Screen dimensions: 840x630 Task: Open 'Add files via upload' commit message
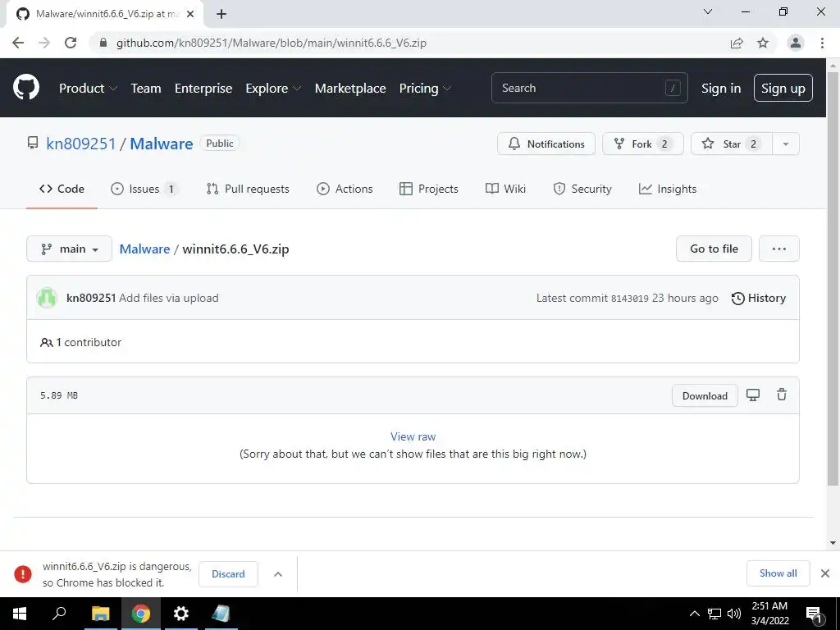coord(169,298)
